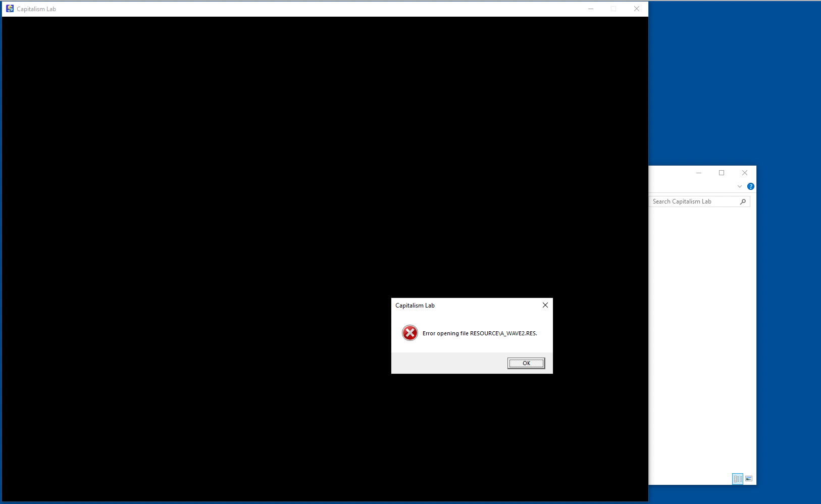
Task: Minimize the File Explorer window
Action: (x=699, y=173)
